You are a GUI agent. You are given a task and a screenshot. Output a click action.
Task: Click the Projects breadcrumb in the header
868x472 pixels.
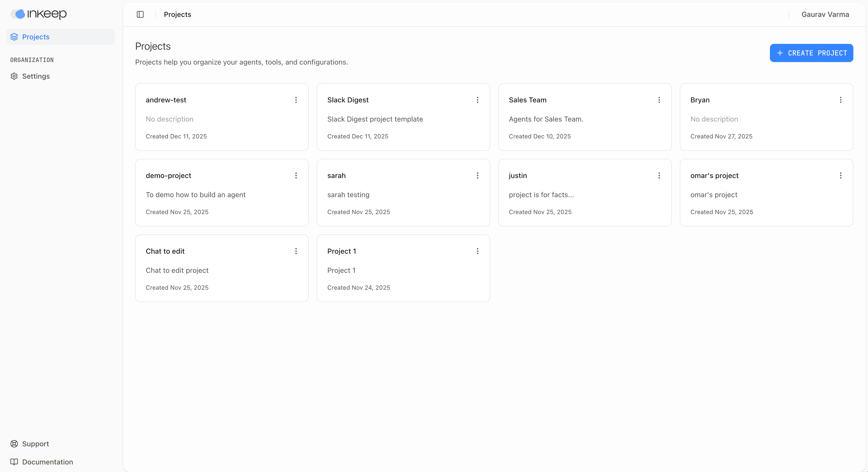pyautogui.click(x=178, y=14)
